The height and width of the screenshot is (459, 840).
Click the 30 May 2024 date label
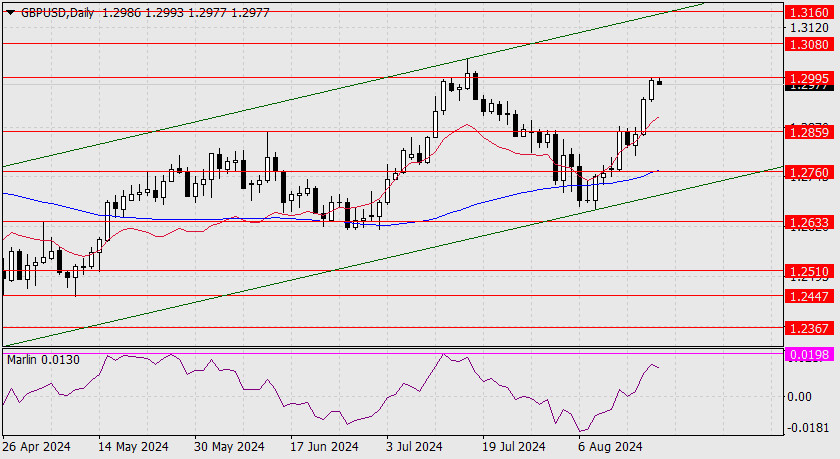pyautogui.click(x=229, y=446)
